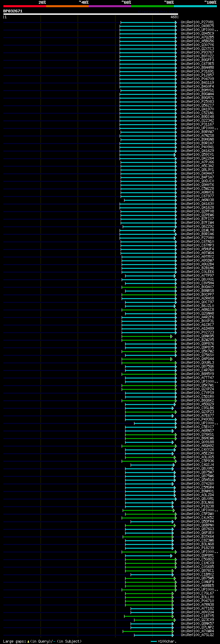Click the purple ~60% identity legend segment

(110, 6)
